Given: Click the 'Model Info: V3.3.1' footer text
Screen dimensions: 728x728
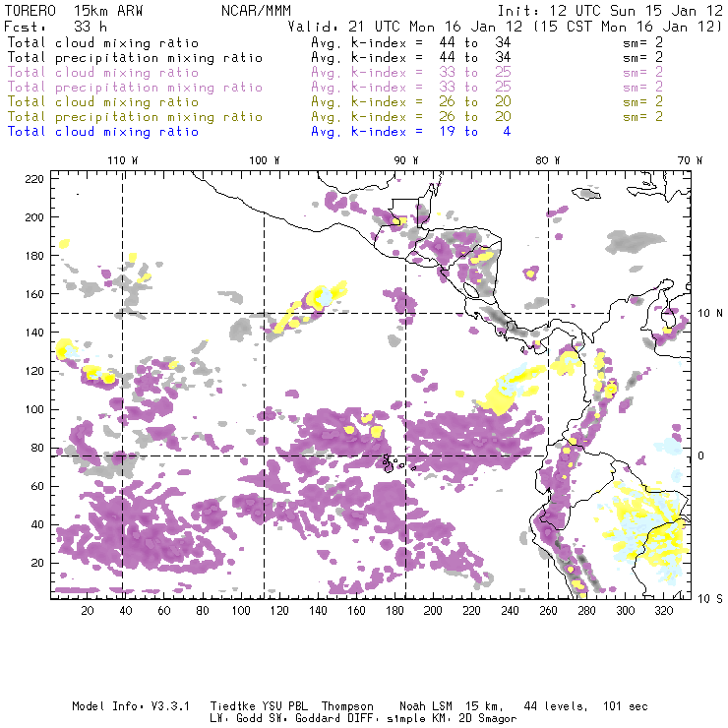Looking at the screenshot, I should [131, 706].
